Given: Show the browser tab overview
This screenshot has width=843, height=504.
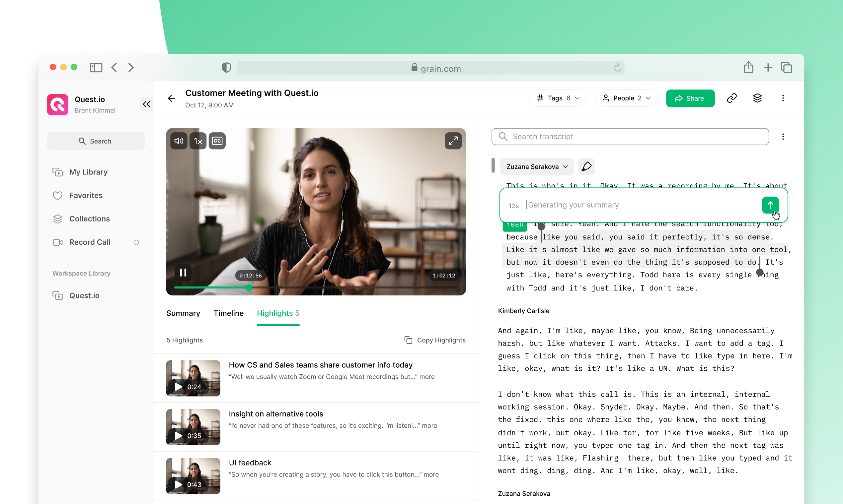Looking at the screenshot, I should point(787,68).
